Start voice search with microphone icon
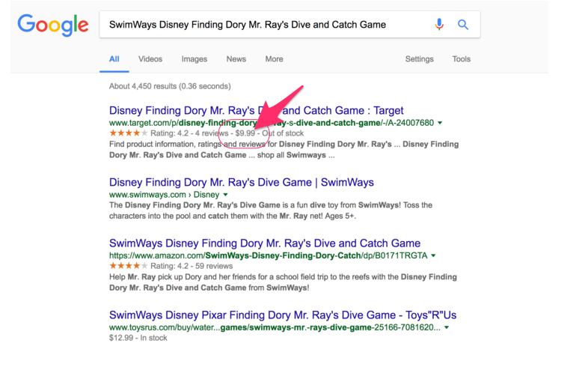Image resolution: width=588 pixels, height=382 pixels. point(439,25)
